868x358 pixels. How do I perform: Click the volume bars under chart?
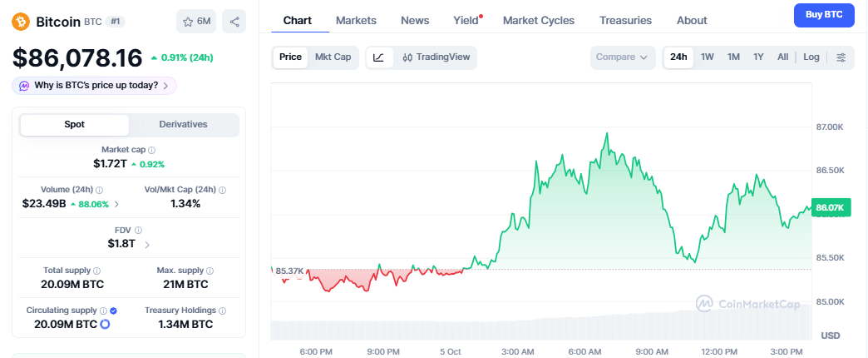(x=541, y=325)
